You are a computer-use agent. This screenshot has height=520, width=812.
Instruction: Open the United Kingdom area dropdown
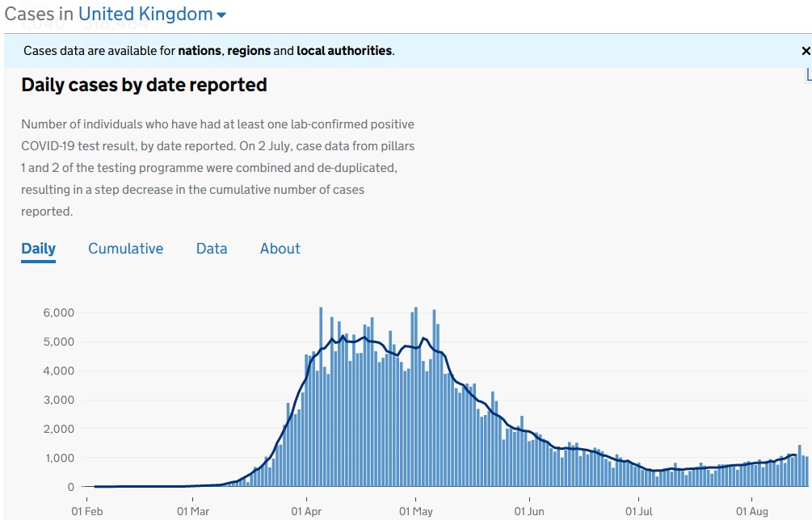tap(145, 15)
